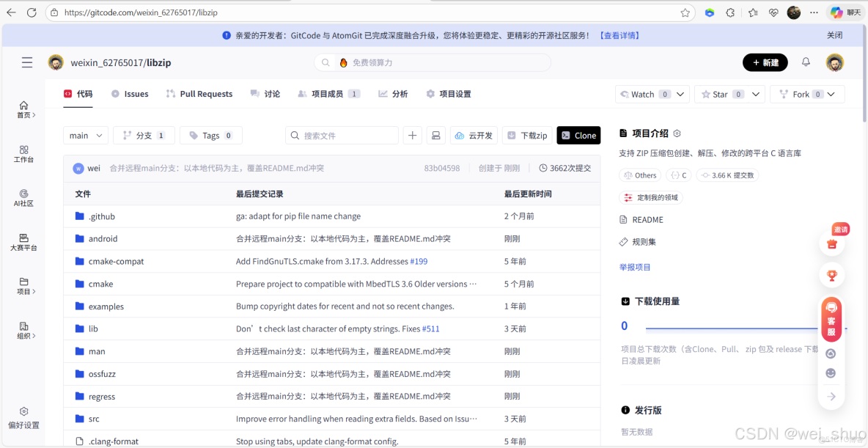Screen dimensions: 868x448
Task: Expand the Fork dropdown arrow
Action: coord(830,94)
